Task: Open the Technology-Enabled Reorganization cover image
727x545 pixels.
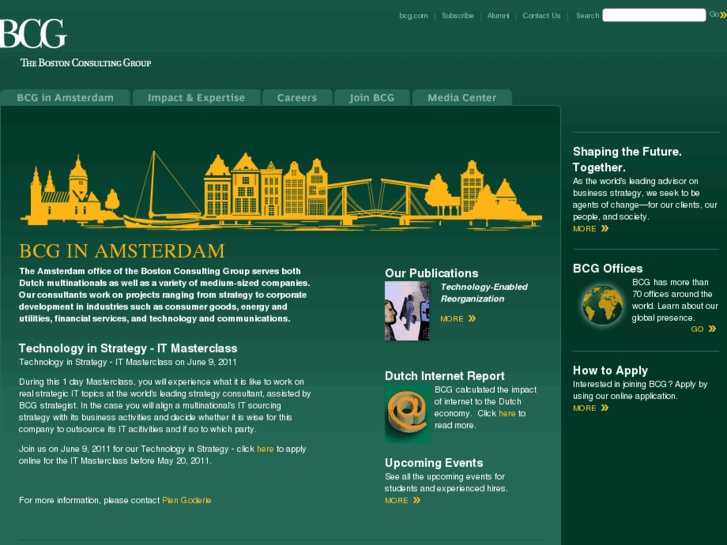Action: click(x=407, y=311)
